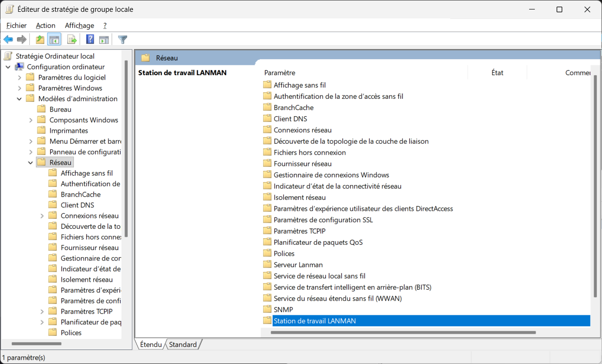Select the SNMP folder icon in list

tap(267, 310)
